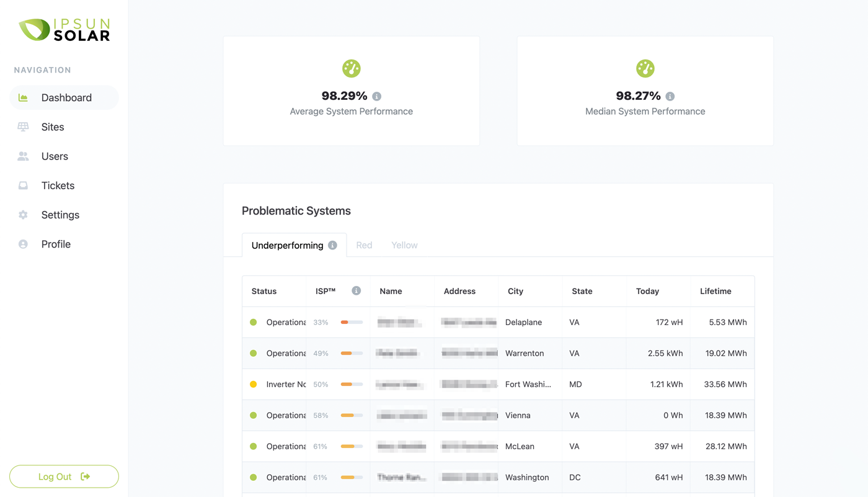Screen dimensions: 868x497
Task: Click info icon on Underperforming tab
Action: click(333, 245)
